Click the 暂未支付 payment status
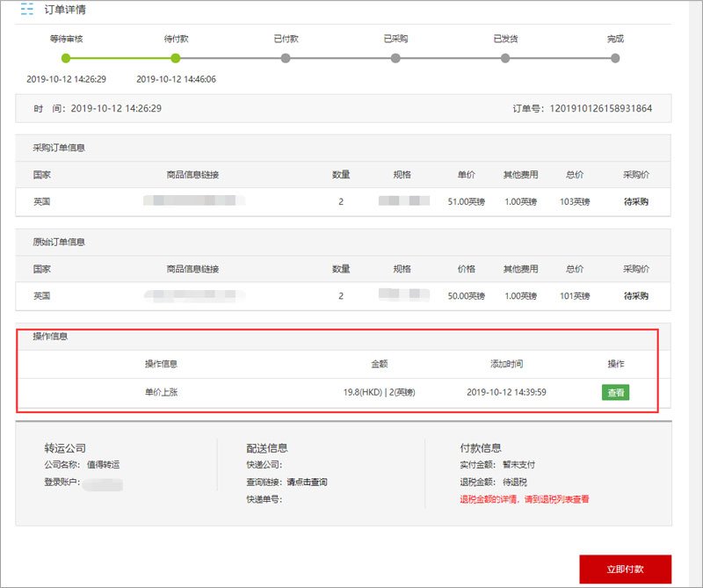703x588 pixels. [x=518, y=465]
